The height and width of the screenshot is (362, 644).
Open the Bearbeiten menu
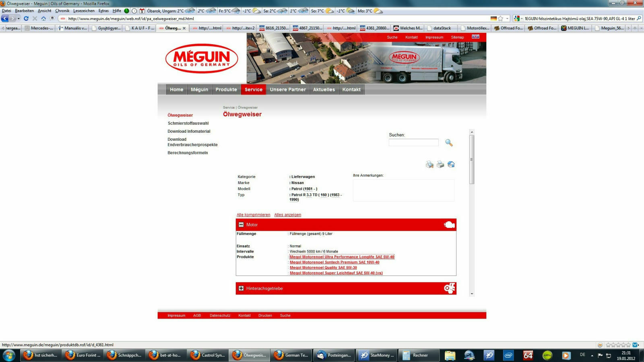pos(24,11)
